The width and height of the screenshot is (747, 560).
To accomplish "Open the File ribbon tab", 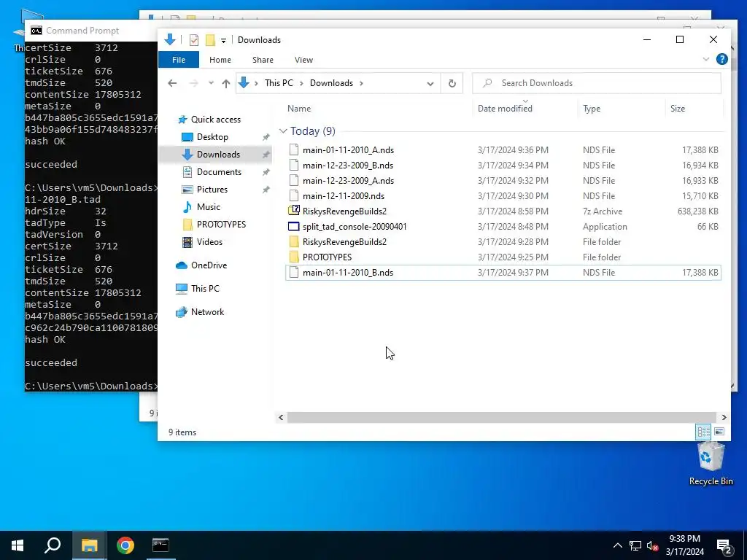I will pos(179,60).
